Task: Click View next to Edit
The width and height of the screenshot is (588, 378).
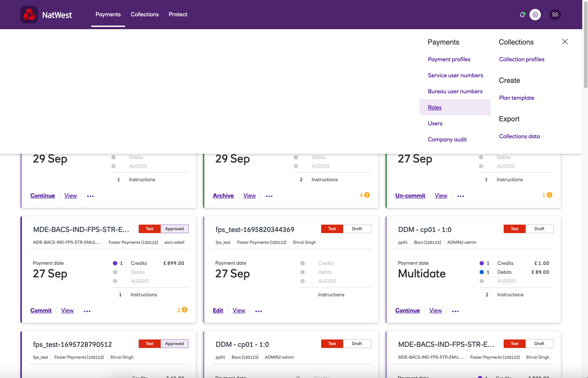Action: [x=239, y=311]
